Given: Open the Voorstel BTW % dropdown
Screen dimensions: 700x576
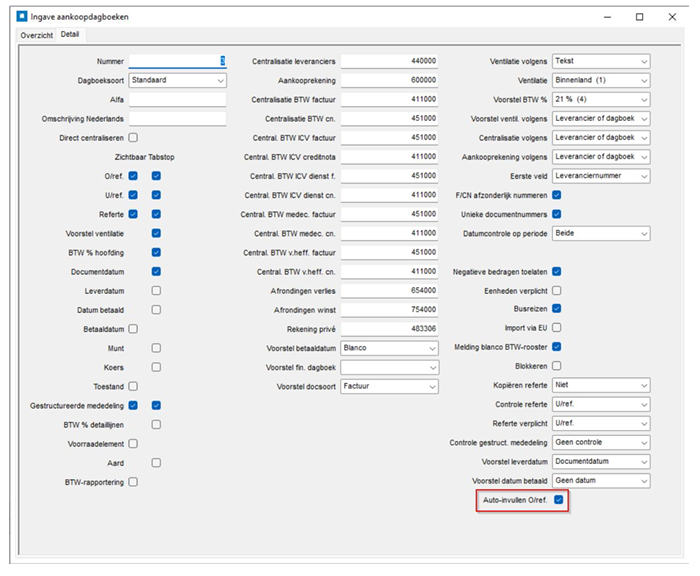Looking at the screenshot, I should pyautogui.click(x=601, y=100).
